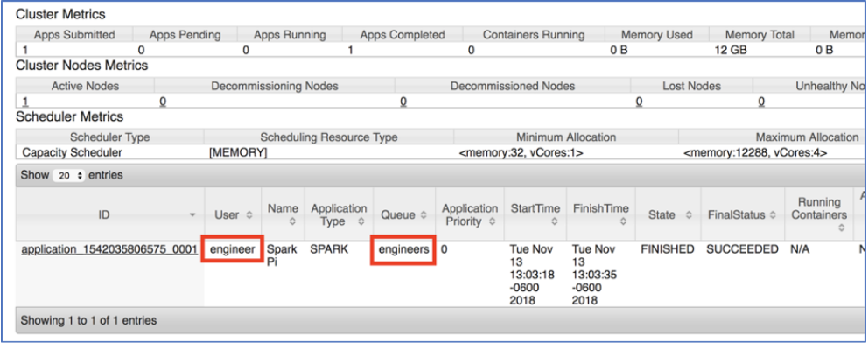
Task: Sort table by FinalStatus column
Action: pos(742,214)
